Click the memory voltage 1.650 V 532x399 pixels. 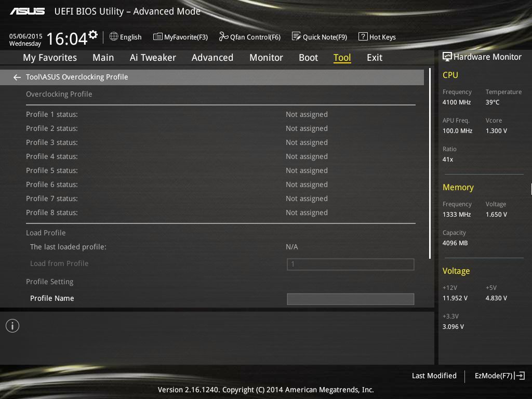tap(496, 215)
